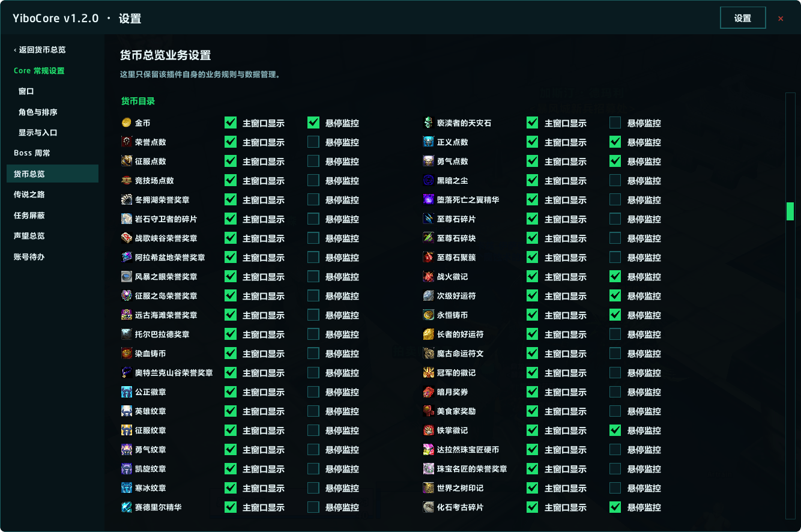Click the green vertical scrollbar thumb

pyautogui.click(x=790, y=211)
